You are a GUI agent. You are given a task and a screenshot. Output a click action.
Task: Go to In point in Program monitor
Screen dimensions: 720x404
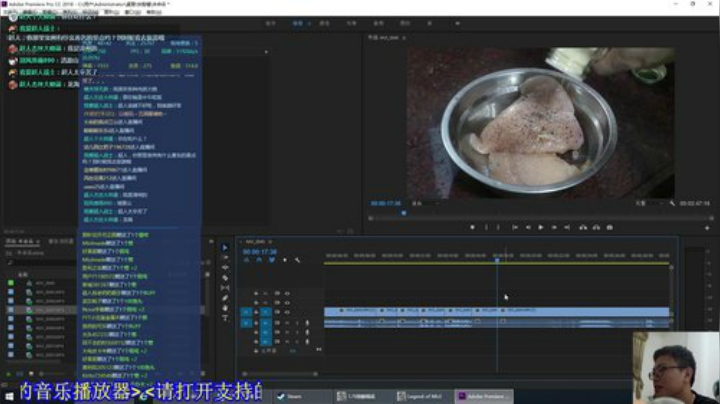[515, 227]
